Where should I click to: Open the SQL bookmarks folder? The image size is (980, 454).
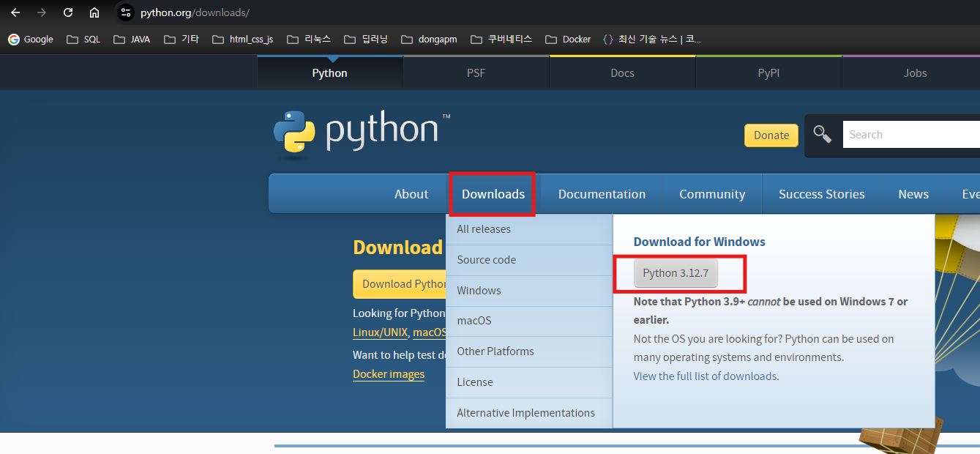pyautogui.click(x=83, y=40)
